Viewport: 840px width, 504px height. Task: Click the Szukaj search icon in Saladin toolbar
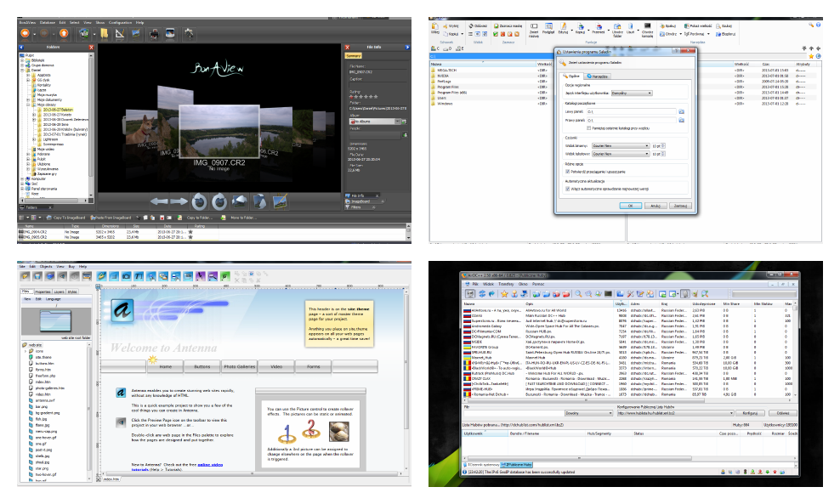[x=719, y=25]
